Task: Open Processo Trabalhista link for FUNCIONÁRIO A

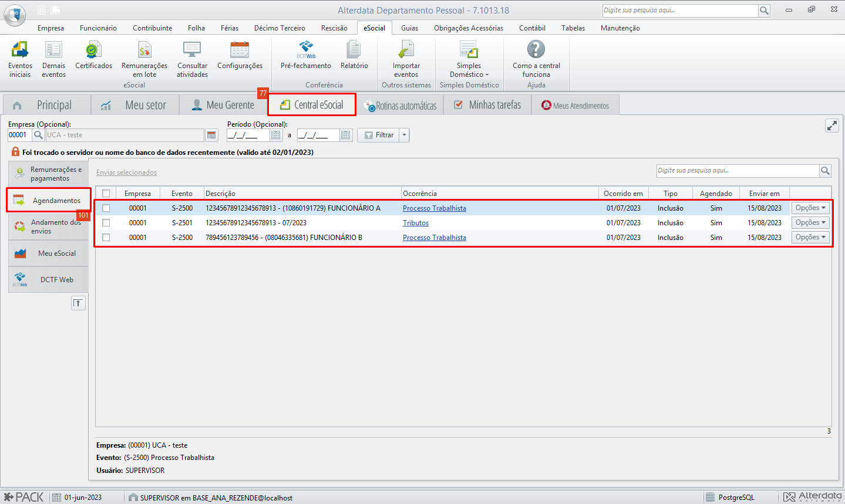Action: pyautogui.click(x=435, y=208)
